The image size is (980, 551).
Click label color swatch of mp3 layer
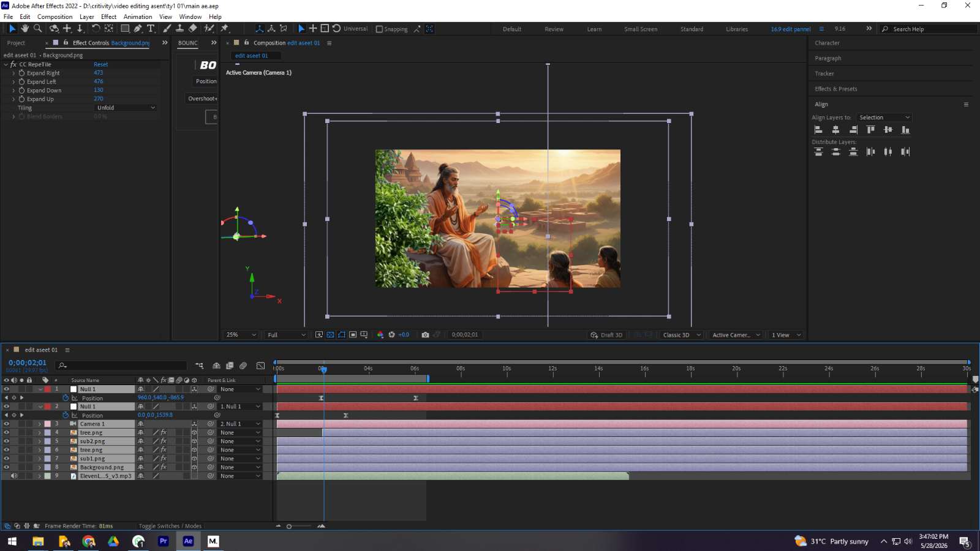(47, 476)
